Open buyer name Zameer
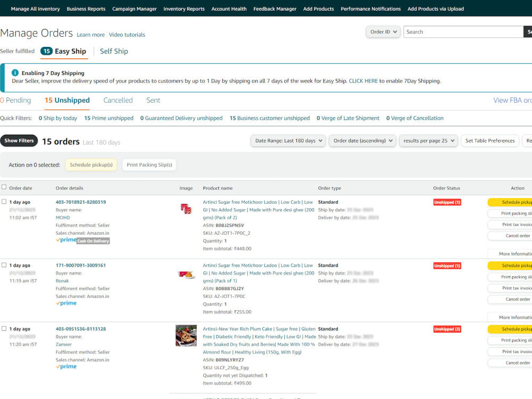The width and height of the screenshot is (532, 399). (64, 344)
